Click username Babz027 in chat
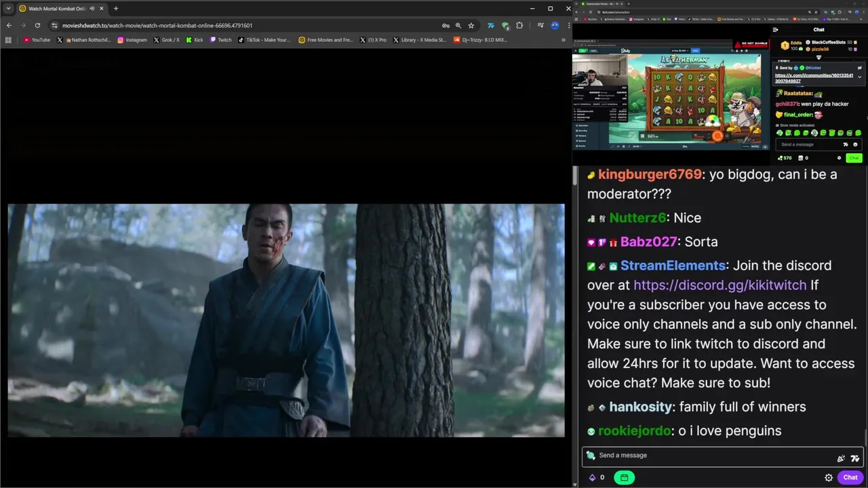 (x=649, y=241)
